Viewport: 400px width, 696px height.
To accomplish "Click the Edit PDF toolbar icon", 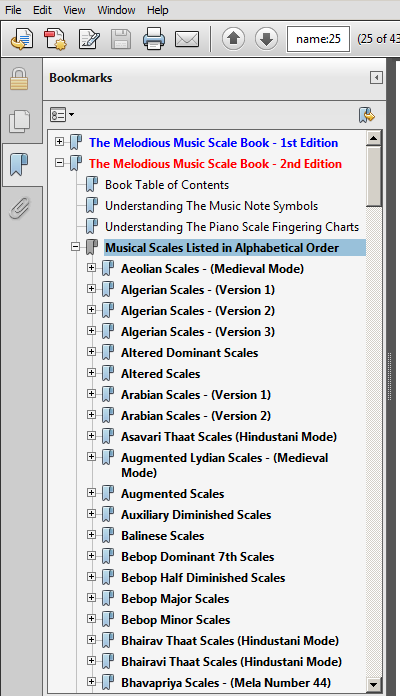I will click(x=89, y=39).
